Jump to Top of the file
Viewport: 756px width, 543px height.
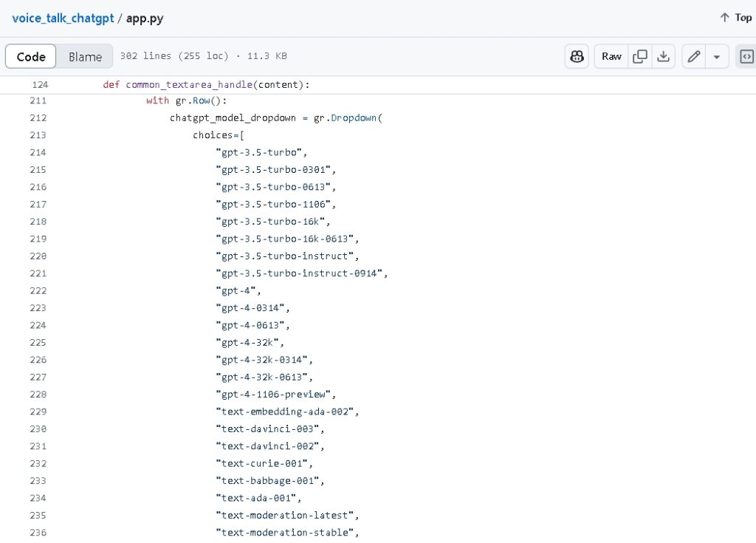tap(735, 18)
